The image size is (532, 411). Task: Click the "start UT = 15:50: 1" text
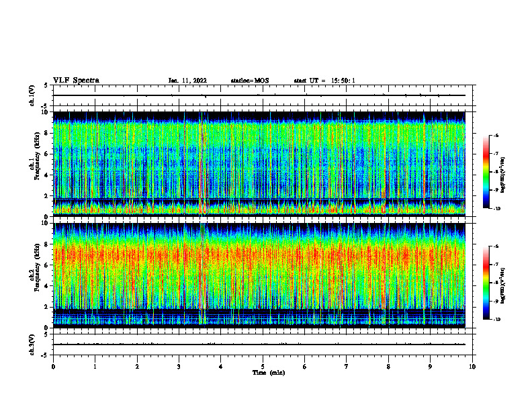point(324,81)
